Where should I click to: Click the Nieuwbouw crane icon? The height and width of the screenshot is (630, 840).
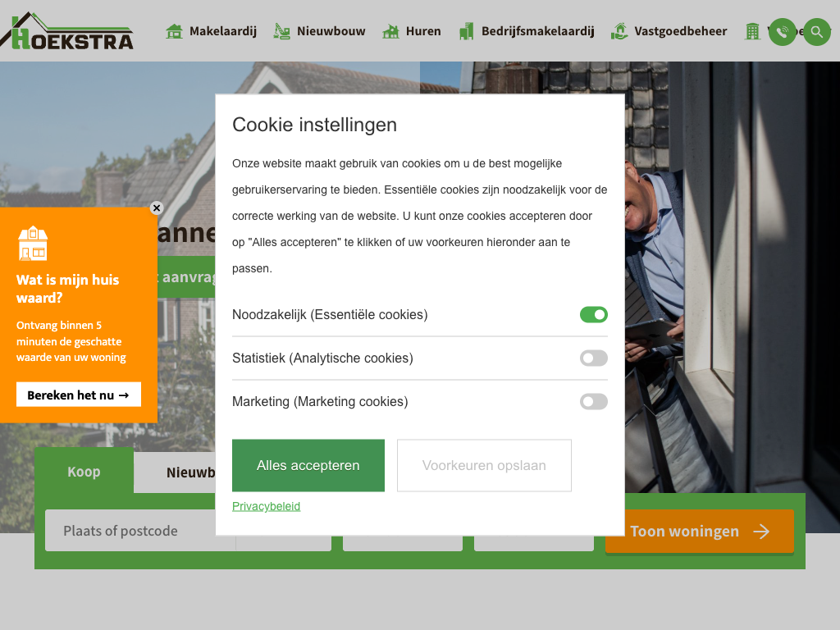pyautogui.click(x=282, y=31)
